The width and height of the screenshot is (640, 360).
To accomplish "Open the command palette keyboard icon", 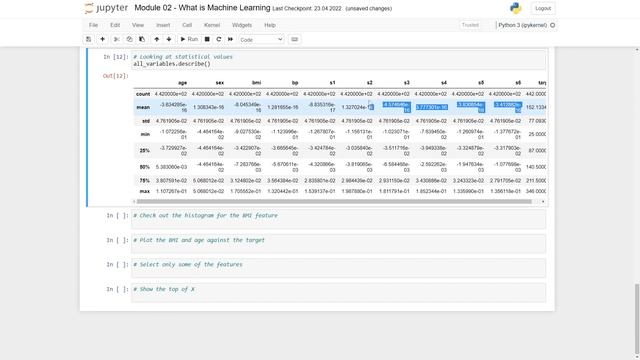I will click(x=294, y=39).
